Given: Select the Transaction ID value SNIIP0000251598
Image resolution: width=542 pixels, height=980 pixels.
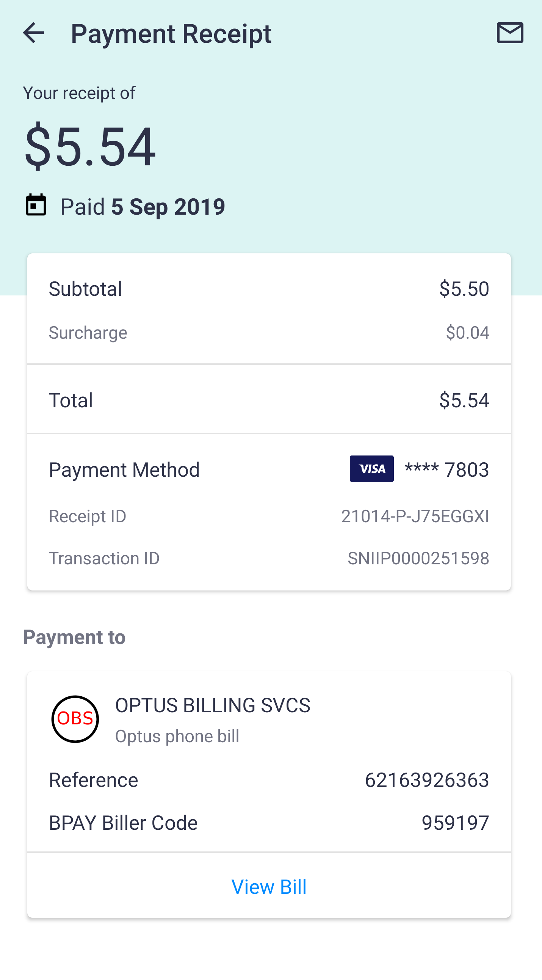Looking at the screenshot, I should 418,558.
